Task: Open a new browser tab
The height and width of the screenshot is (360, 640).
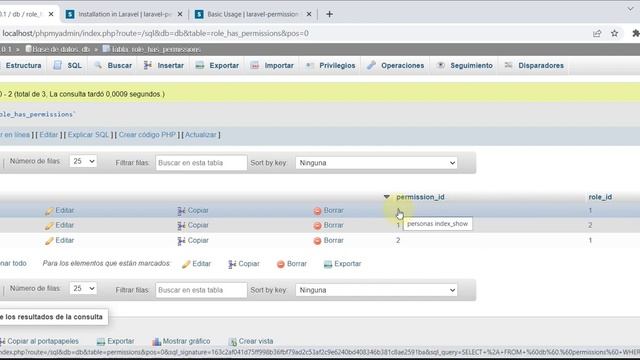Action: pyautogui.click(x=329, y=14)
